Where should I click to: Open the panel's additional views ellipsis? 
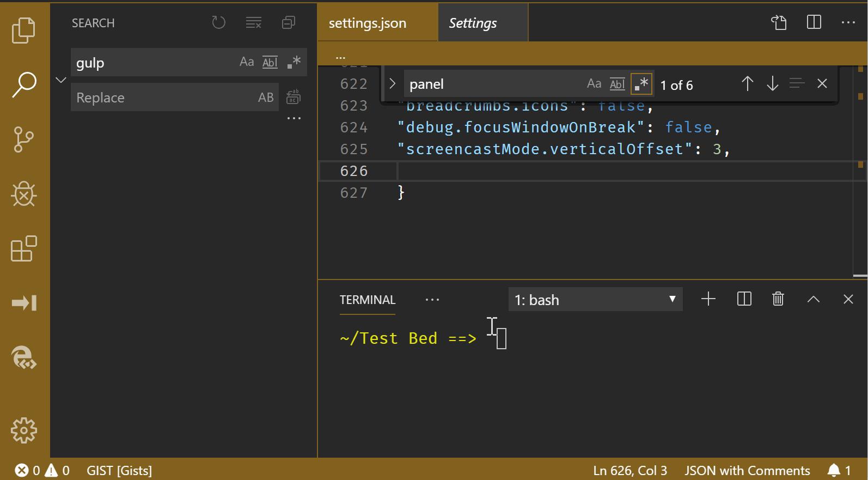point(432,300)
